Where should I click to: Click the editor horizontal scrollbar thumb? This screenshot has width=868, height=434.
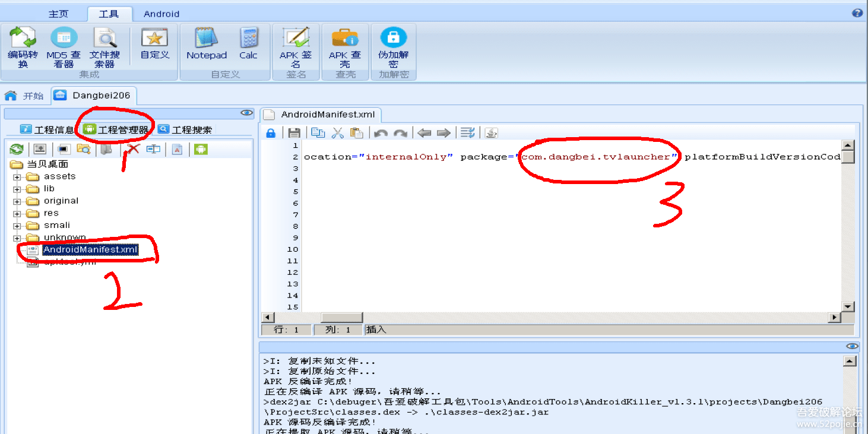click(x=342, y=318)
